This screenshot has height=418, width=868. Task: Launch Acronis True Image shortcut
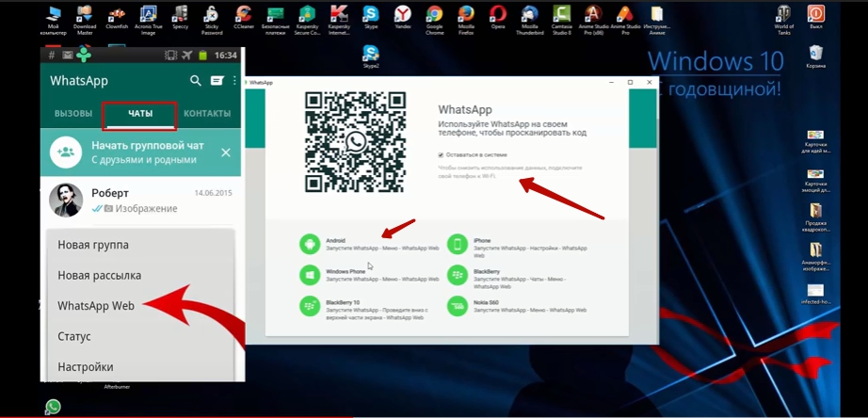point(149,20)
